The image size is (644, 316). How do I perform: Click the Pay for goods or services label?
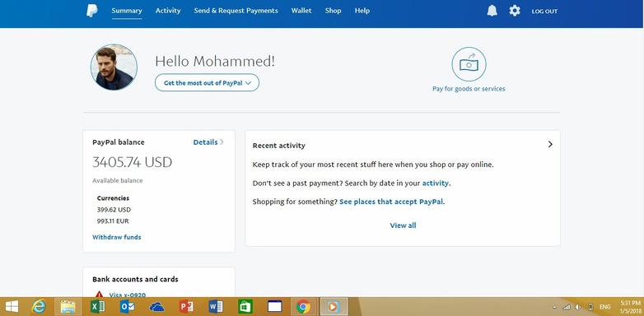[x=469, y=89]
